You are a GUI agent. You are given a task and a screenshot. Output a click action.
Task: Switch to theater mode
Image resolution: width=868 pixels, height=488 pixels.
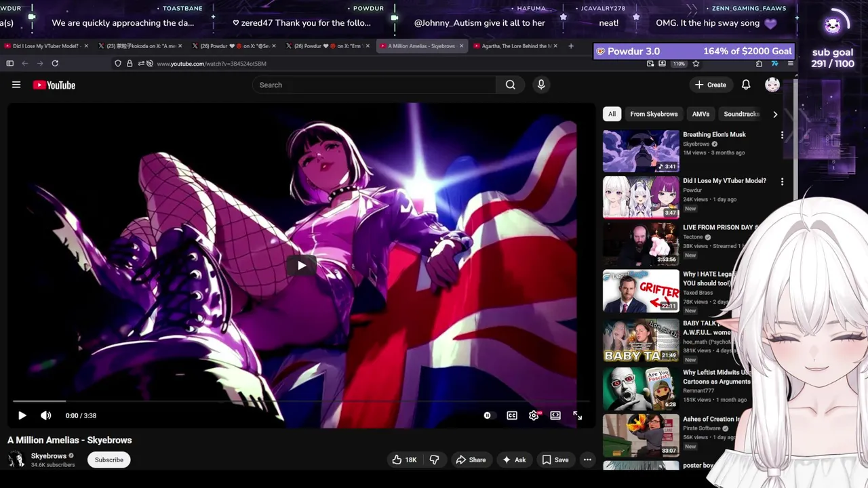[555, 415]
